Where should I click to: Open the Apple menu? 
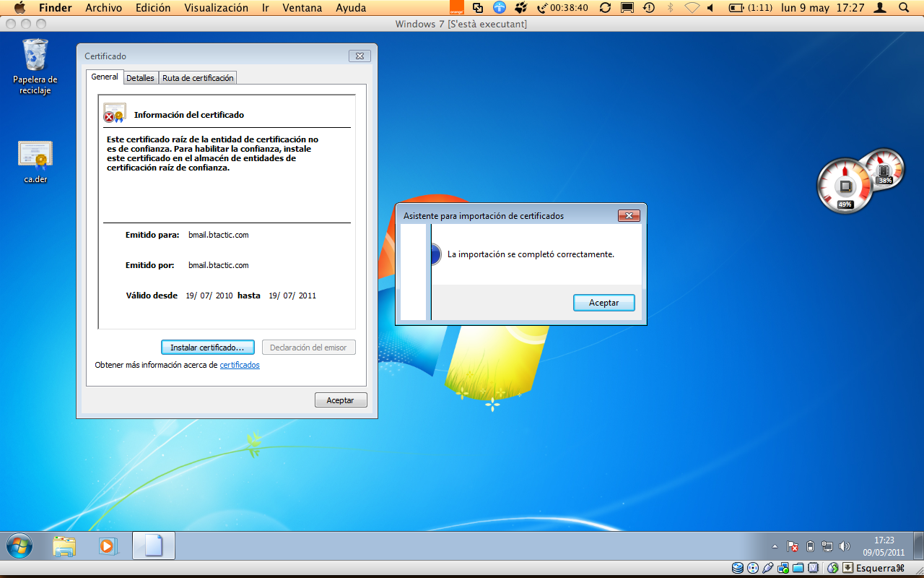point(19,8)
